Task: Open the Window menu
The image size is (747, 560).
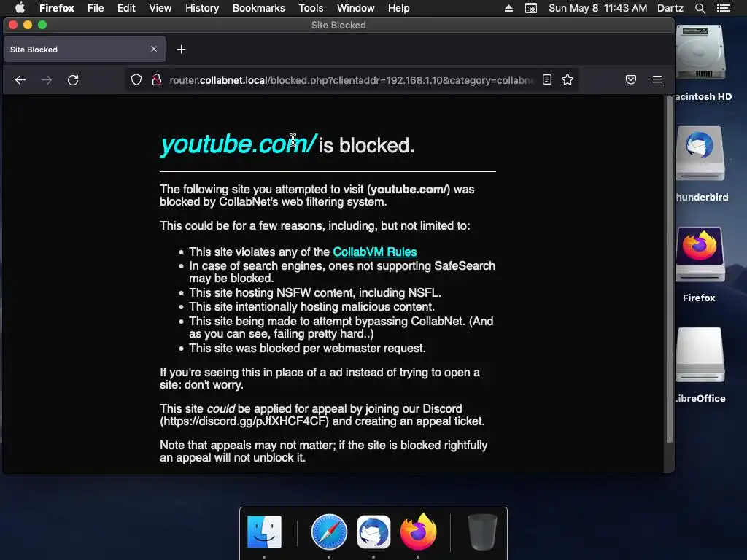Action: coord(356,8)
